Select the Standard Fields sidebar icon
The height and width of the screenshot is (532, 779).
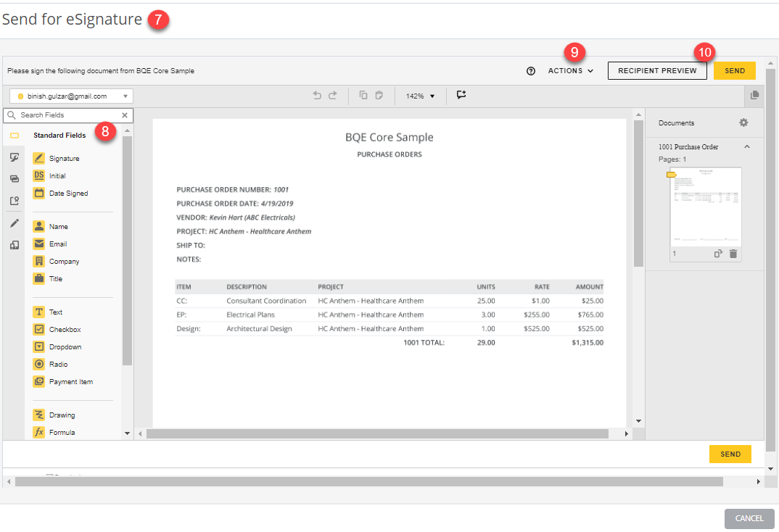(x=15, y=136)
